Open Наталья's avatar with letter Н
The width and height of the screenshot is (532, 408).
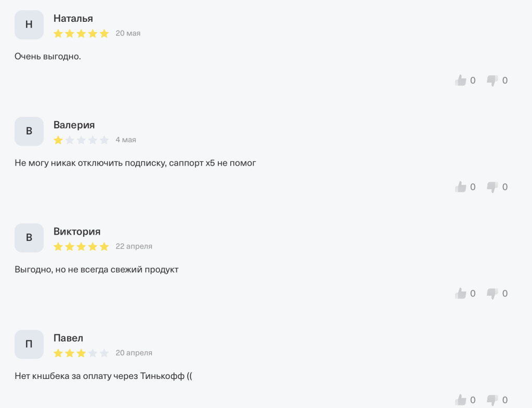(x=29, y=25)
